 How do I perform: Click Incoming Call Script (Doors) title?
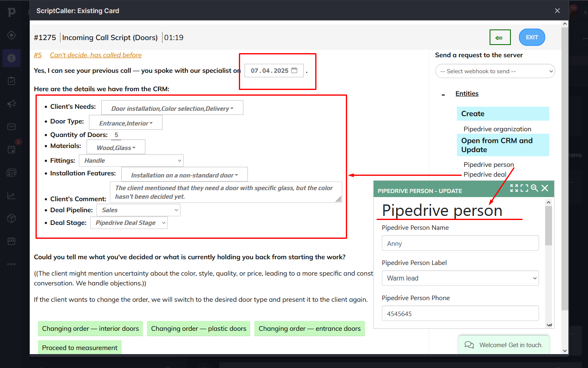[x=110, y=38]
